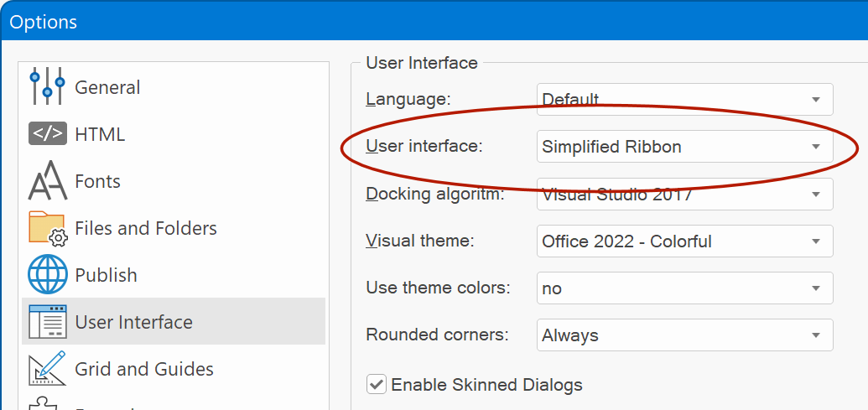This screenshot has height=410, width=868.
Task: Click the Files and Folders icon
Action: click(48, 228)
